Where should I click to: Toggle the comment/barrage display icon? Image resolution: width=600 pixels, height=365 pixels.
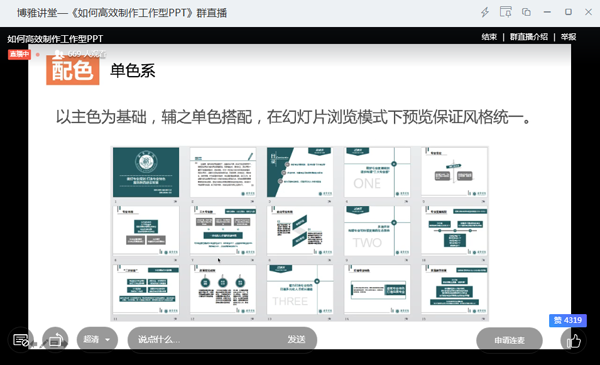coord(20,340)
